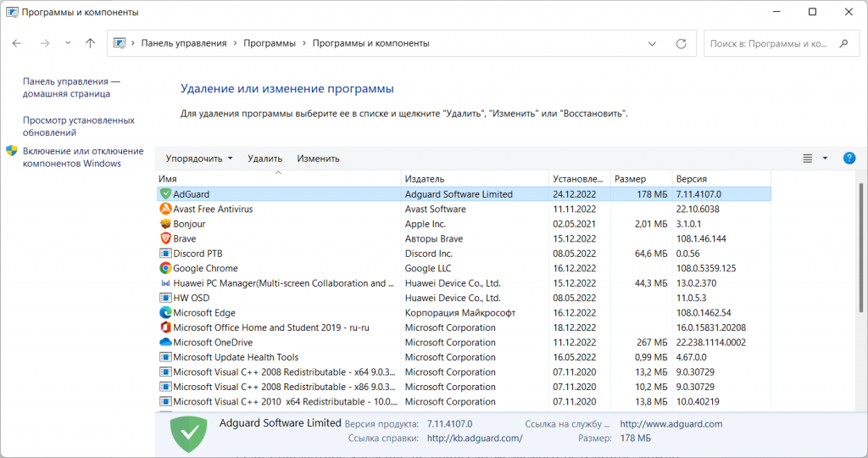Click the Google Chrome icon
Screen dimensions: 868x458
pyautogui.click(x=165, y=268)
